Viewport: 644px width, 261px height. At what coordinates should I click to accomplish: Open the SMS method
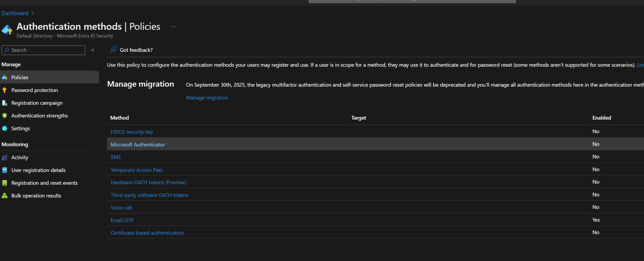[116, 157]
